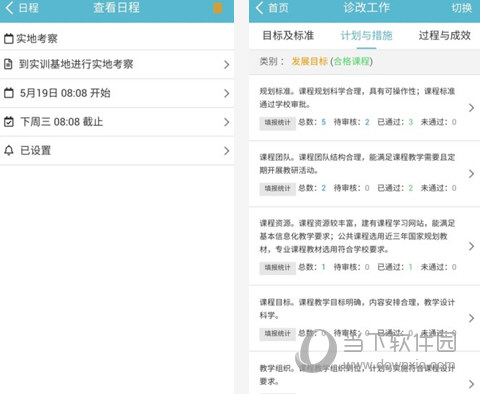Image resolution: width=480 pixels, height=394 pixels.
Task: Select the 已设置 reminder text
Action: point(35,151)
